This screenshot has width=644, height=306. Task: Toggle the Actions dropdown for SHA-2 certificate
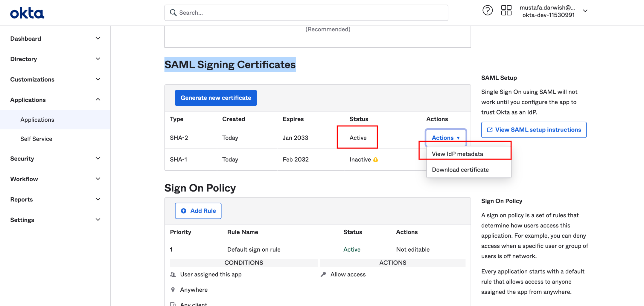(446, 137)
